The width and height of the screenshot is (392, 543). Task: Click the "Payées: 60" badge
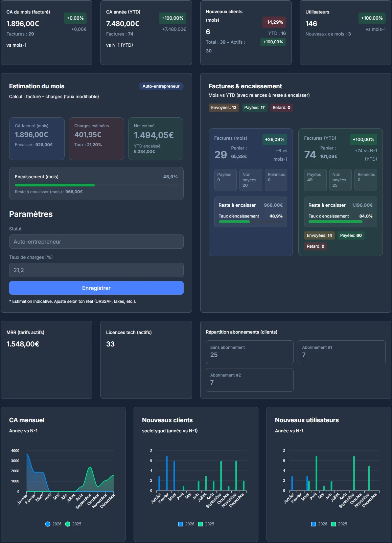[x=351, y=235]
